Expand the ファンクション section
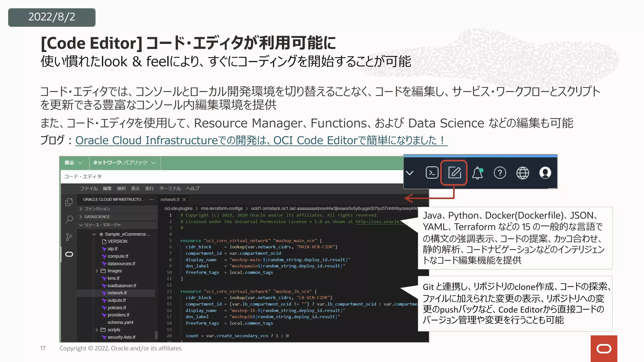The width and height of the screenshot is (644, 362). click(117, 209)
